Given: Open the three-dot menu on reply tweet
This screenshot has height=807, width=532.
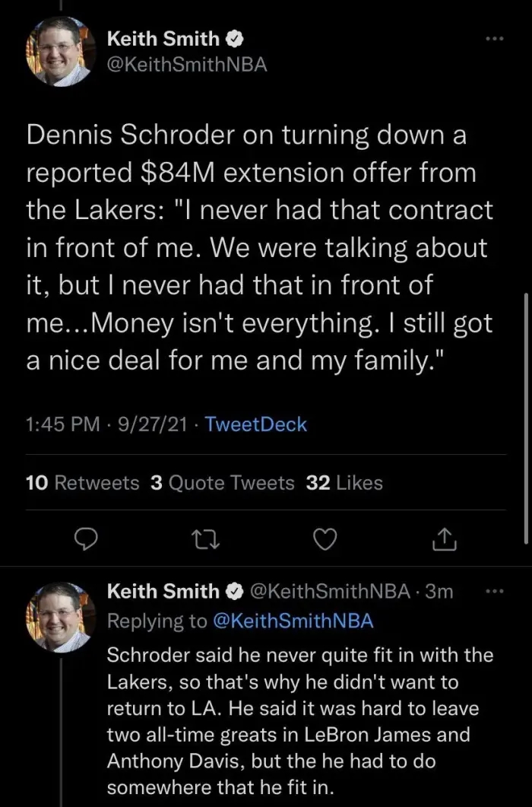Looking at the screenshot, I should [x=496, y=591].
